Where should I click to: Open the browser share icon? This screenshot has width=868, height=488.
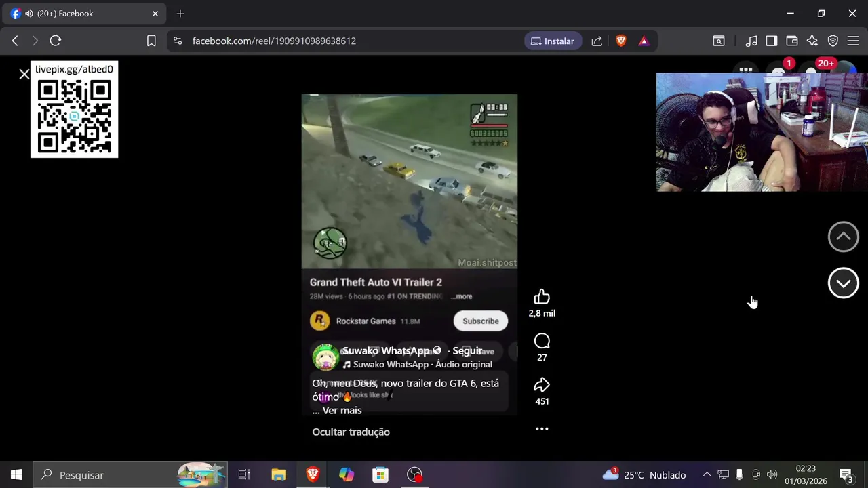point(597,41)
